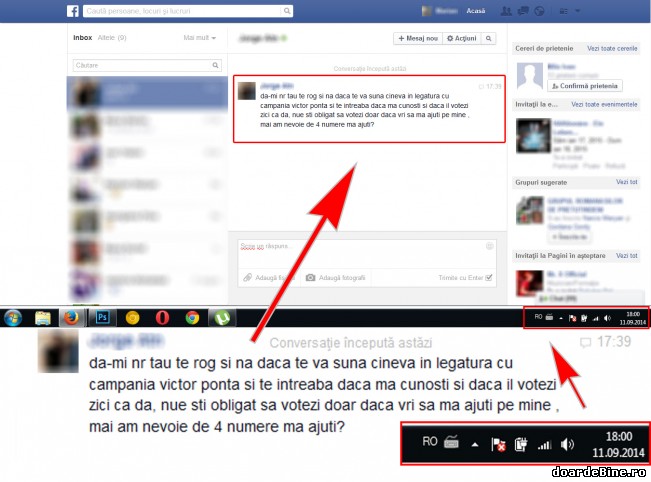
Task: Click the search button next to Acțiuni
Action: pos(488,39)
